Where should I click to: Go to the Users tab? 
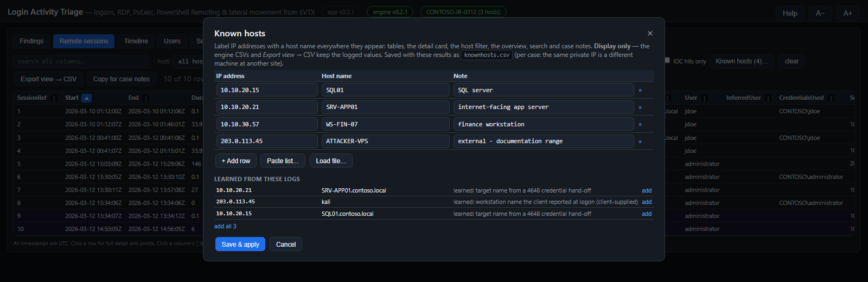point(172,41)
